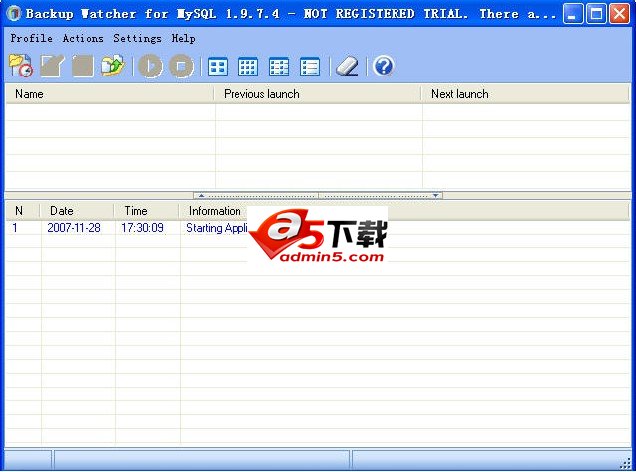Minimize the Backup Watcher window
The height and width of the screenshot is (472, 636).
(573, 14)
